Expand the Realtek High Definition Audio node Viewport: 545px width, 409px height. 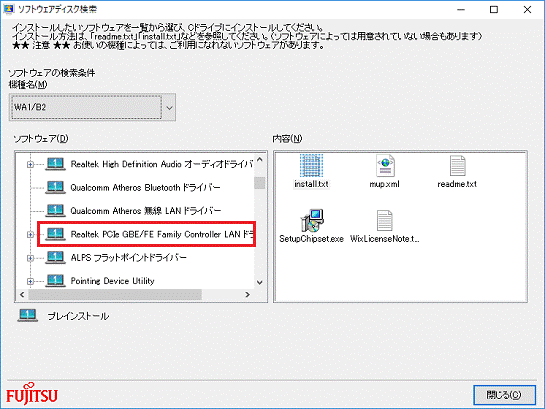click(x=30, y=164)
